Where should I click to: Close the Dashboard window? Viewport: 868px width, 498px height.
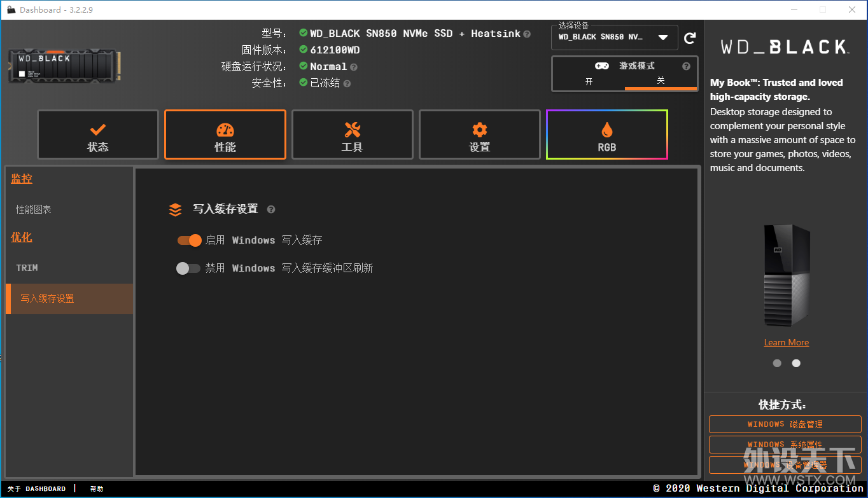click(x=852, y=10)
